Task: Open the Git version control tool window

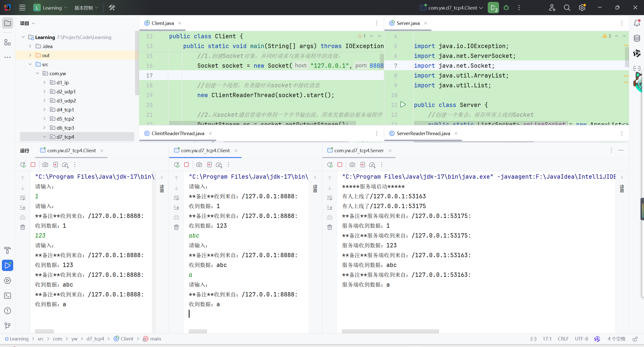Action: (8, 326)
